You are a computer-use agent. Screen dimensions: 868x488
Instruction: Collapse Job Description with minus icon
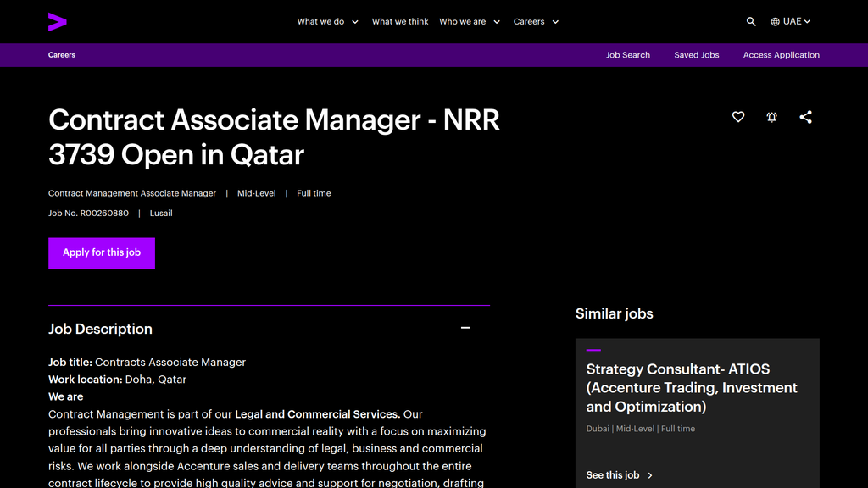[465, 328]
